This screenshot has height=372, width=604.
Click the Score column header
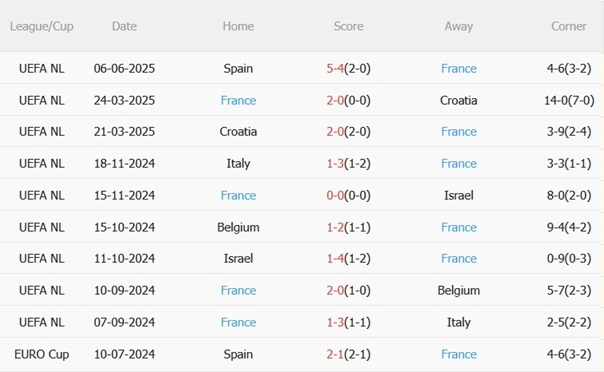[x=348, y=26]
